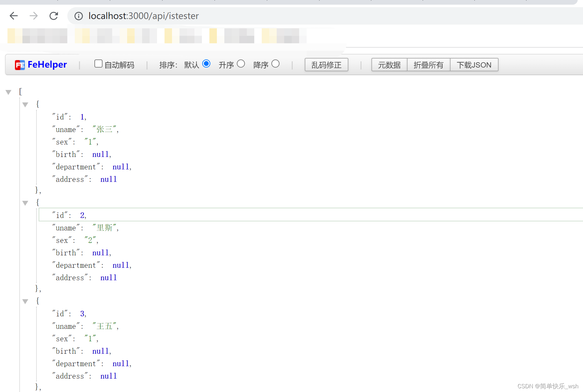Select department null in the 张三 object
Image resolution: width=583 pixels, height=392 pixels.
pyautogui.click(x=121, y=167)
